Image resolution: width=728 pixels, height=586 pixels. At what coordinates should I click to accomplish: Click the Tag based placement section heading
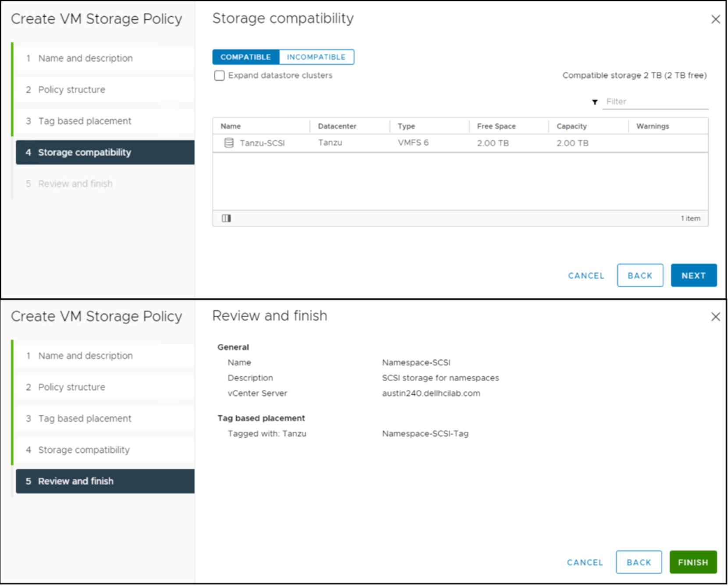[261, 418]
